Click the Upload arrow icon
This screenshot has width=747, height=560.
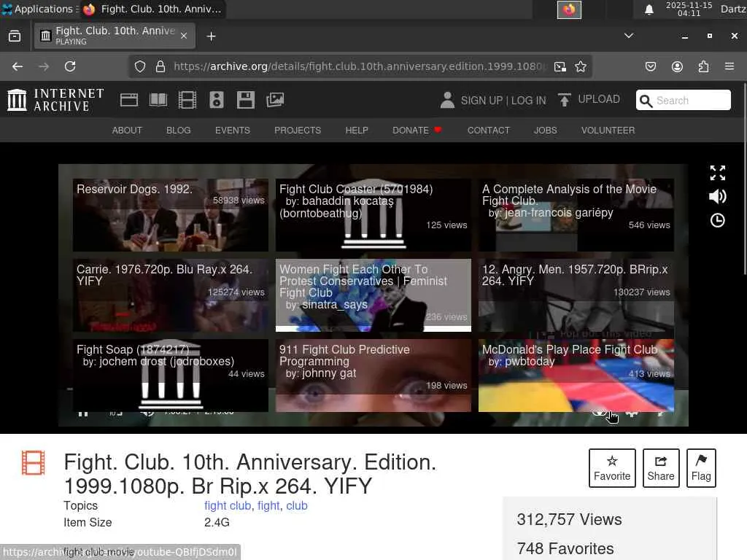564,100
